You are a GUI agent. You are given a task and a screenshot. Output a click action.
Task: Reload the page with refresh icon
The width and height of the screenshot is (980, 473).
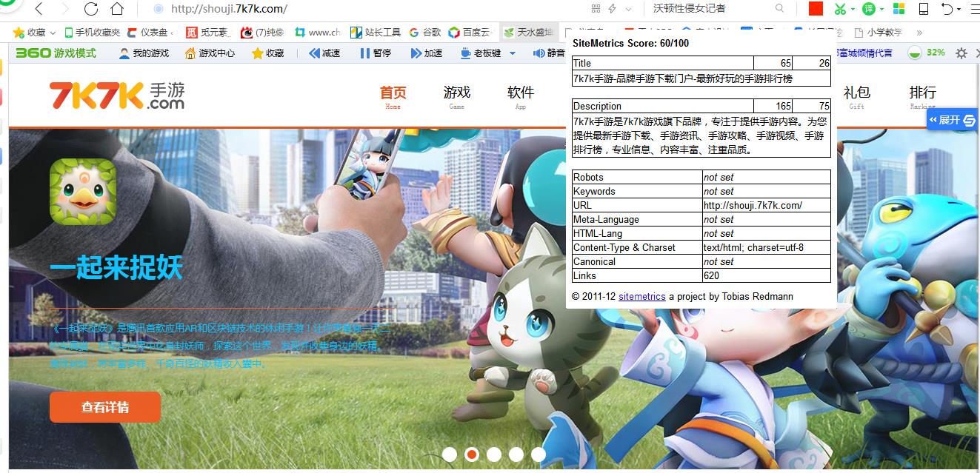[91, 9]
